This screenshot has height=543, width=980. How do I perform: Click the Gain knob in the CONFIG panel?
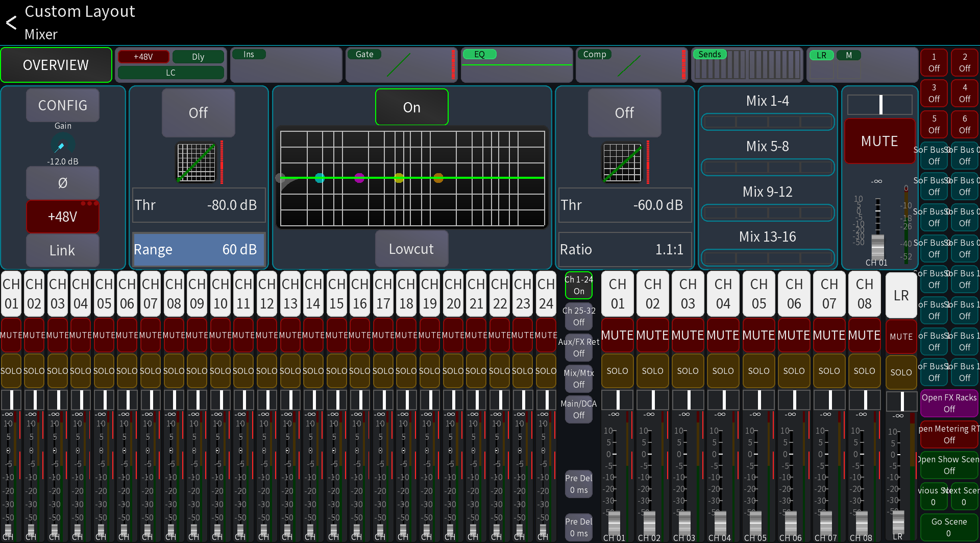[x=62, y=145]
